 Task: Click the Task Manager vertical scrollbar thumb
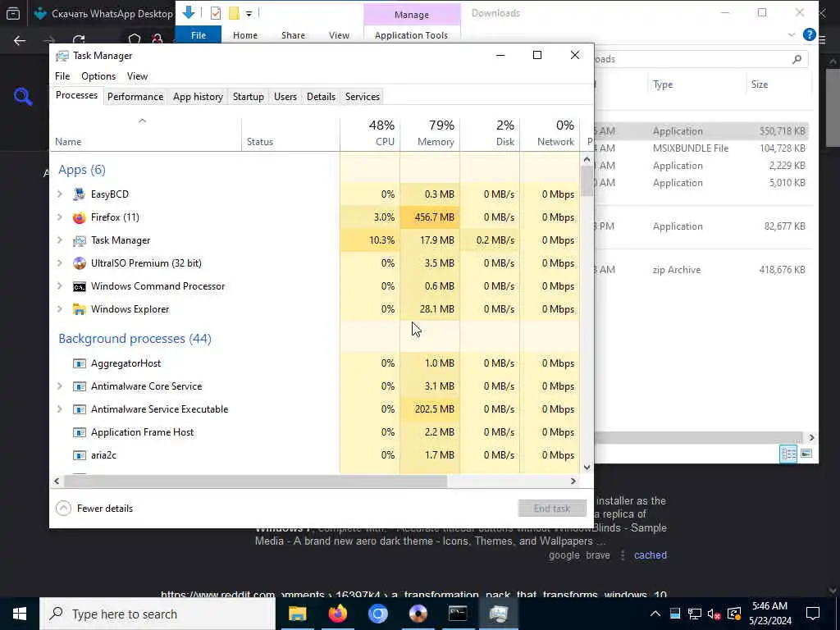pyautogui.click(x=587, y=181)
